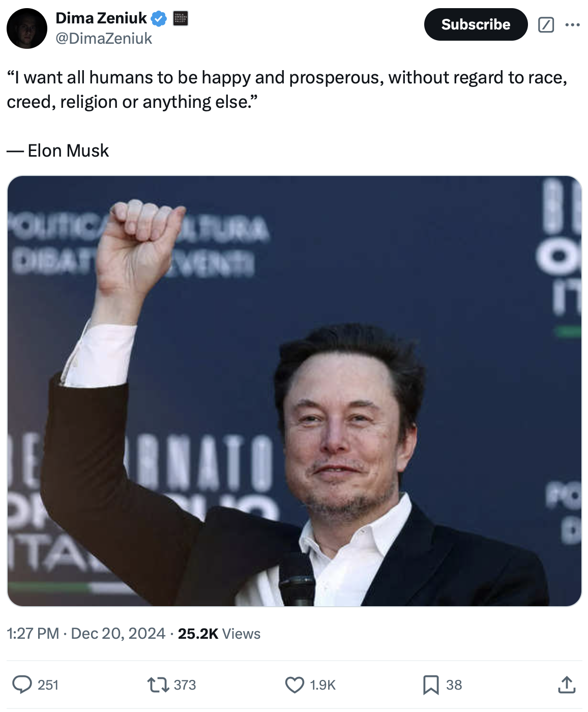Click the blue verified checkmark badge

point(159,19)
